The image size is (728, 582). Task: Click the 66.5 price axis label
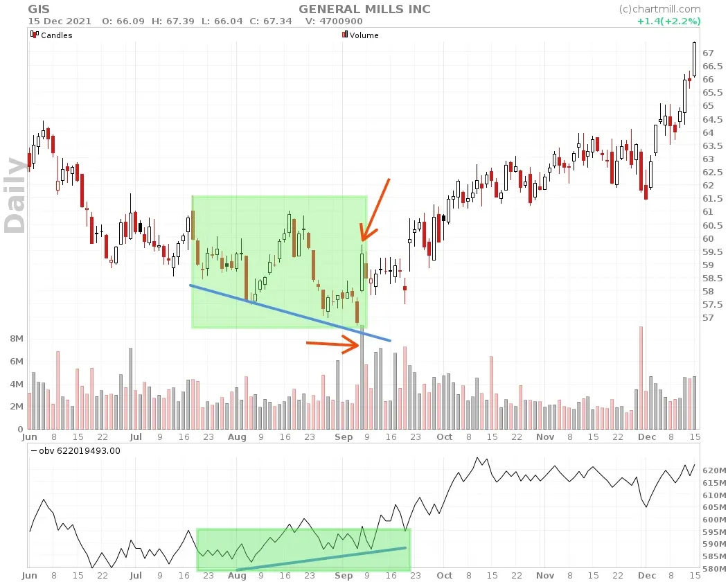tap(713, 66)
